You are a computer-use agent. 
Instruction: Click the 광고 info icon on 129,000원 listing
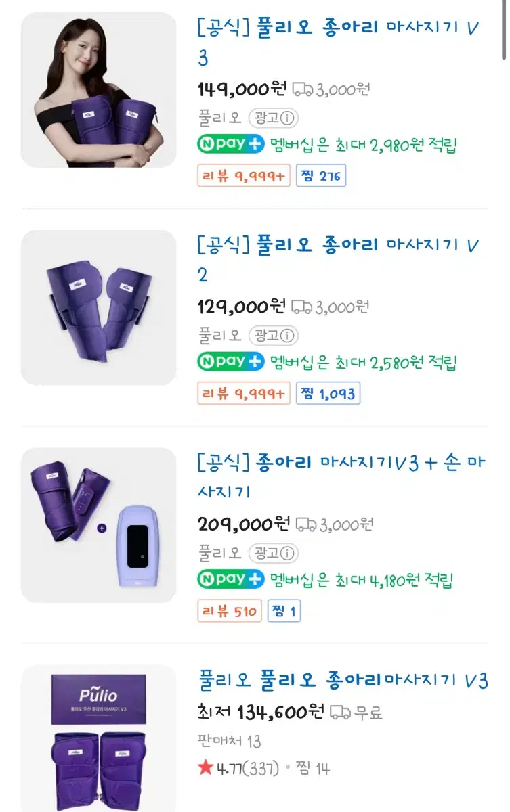(288, 336)
